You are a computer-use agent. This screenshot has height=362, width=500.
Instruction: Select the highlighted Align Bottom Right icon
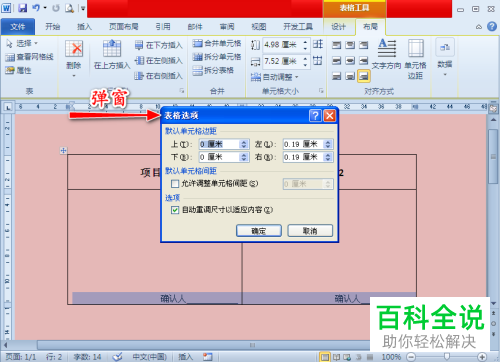click(364, 76)
